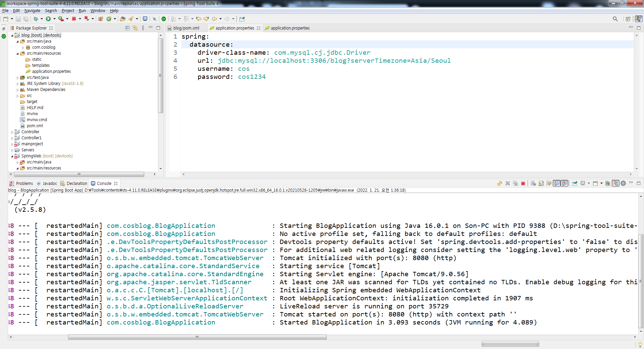Viewport: 644px width, 349px height.
Task: Click the Open Console icon
Action: [x=596, y=183]
